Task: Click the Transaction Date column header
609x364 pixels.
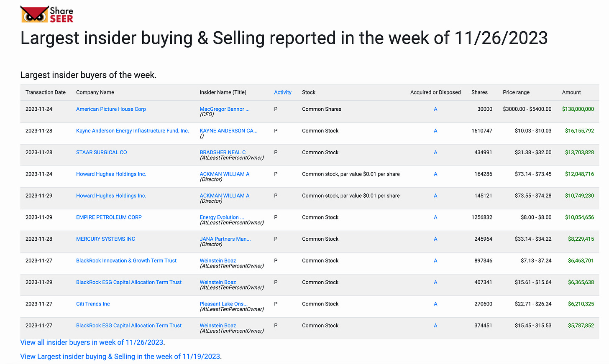Action: [x=46, y=92]
